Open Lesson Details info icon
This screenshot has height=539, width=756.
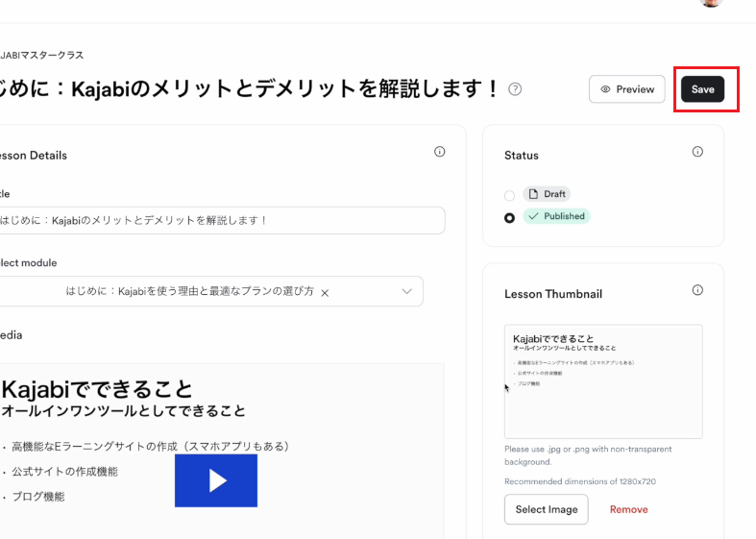tap(439, 152)
